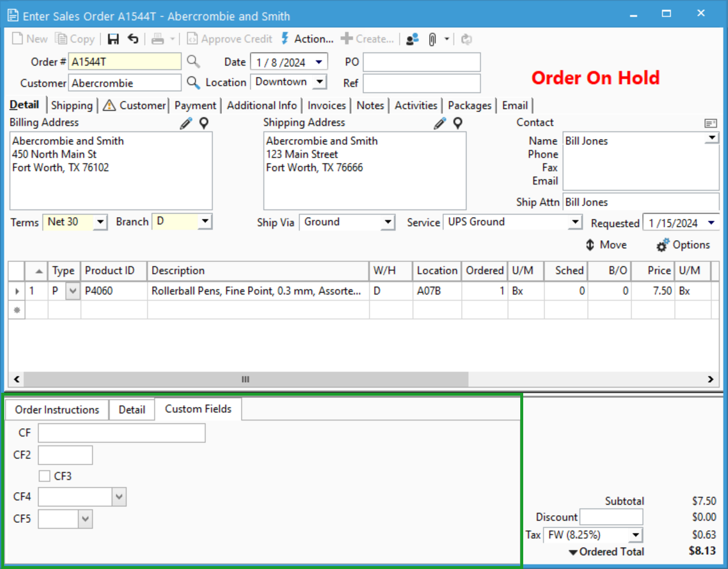Screen dimensions: 728x569
Task: Click the Copy toolbar item
Action: 75,39
